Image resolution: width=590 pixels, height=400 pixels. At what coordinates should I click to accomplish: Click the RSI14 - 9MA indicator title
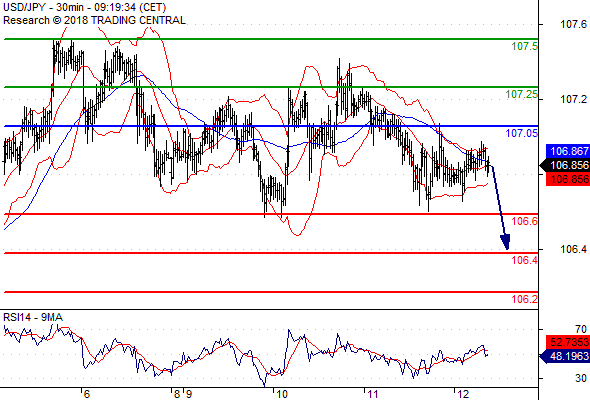(x=33, y=317)
